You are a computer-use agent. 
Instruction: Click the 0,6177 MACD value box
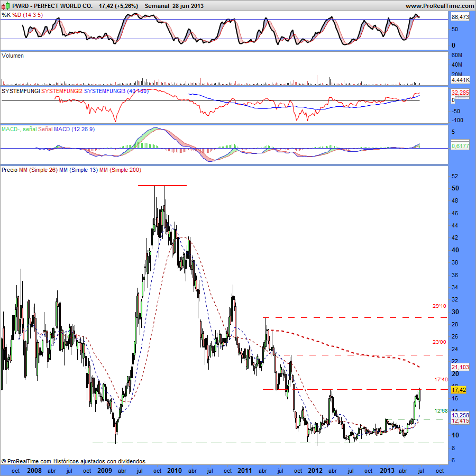[460, 146]
